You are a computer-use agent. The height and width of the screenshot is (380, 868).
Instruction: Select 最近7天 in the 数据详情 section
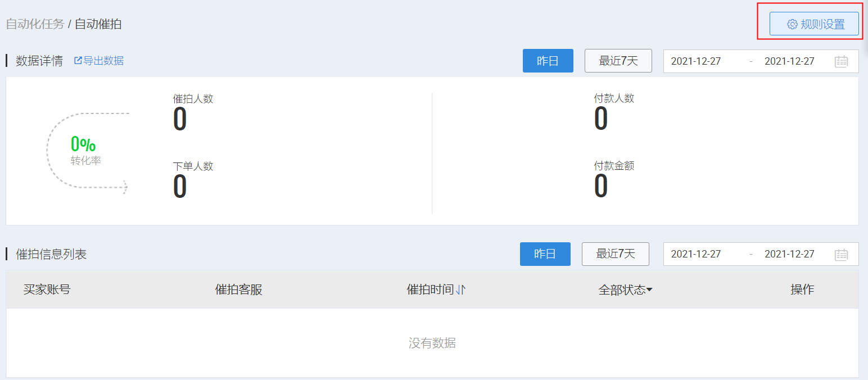tap(618, 61)
